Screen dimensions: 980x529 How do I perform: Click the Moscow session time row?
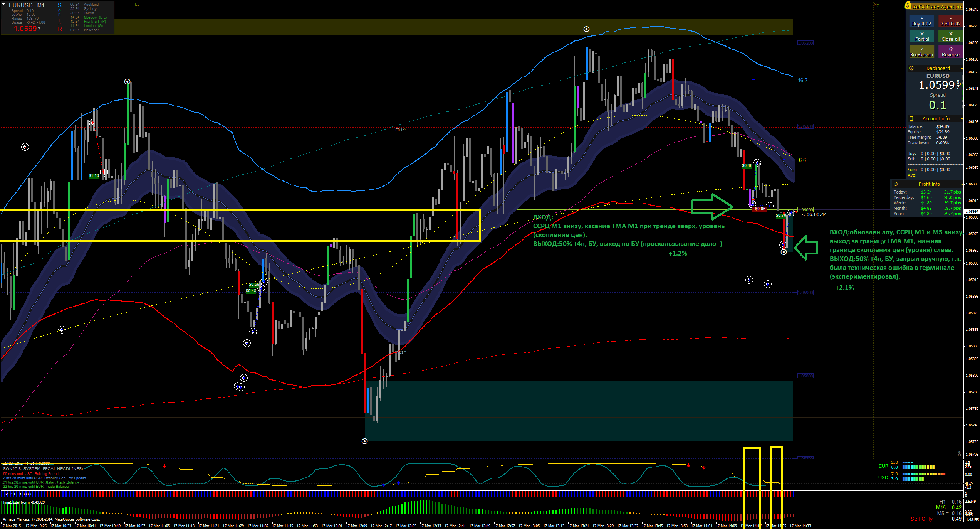tap(88, 17)
